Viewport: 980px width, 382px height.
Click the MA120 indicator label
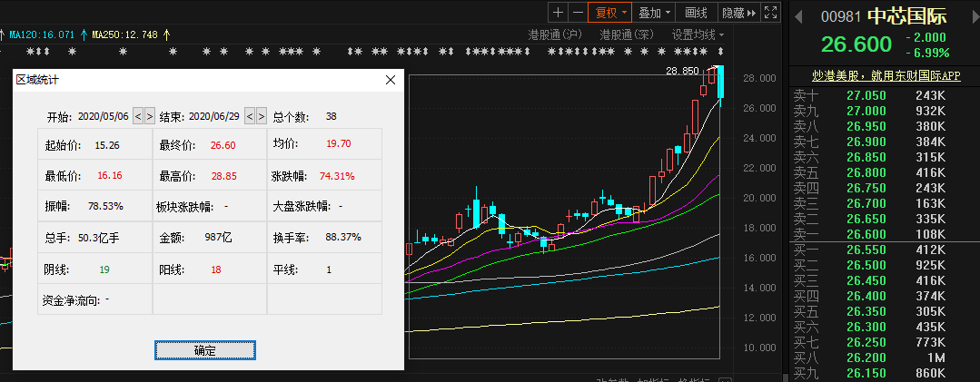[x=41, y=34]
